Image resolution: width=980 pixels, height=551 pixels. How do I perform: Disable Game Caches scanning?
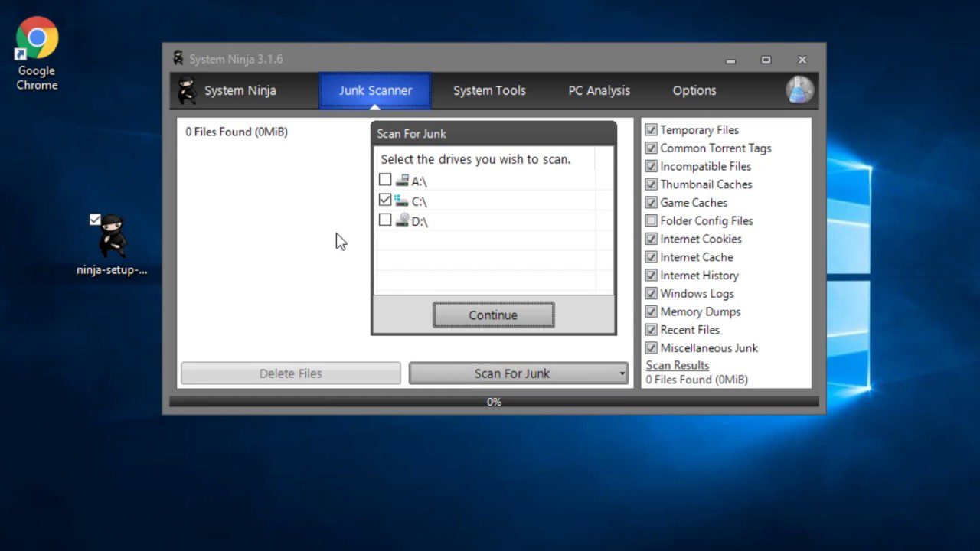tap(651, 203)
